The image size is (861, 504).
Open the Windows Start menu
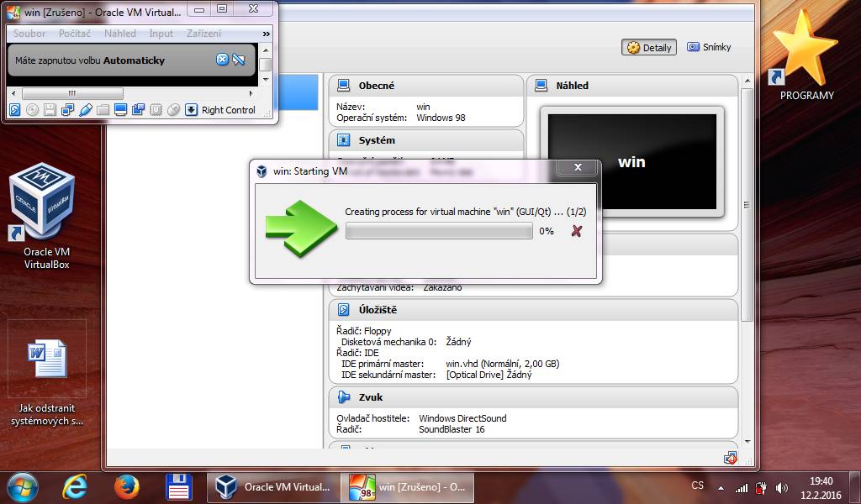pos(22,487)
